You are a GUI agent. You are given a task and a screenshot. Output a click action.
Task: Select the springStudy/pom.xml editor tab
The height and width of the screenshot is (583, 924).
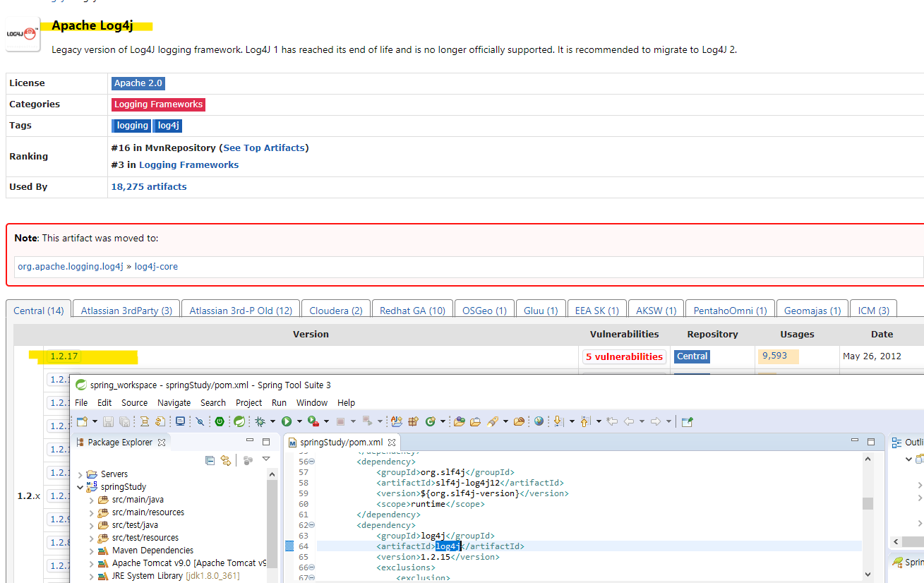point(341,442)
